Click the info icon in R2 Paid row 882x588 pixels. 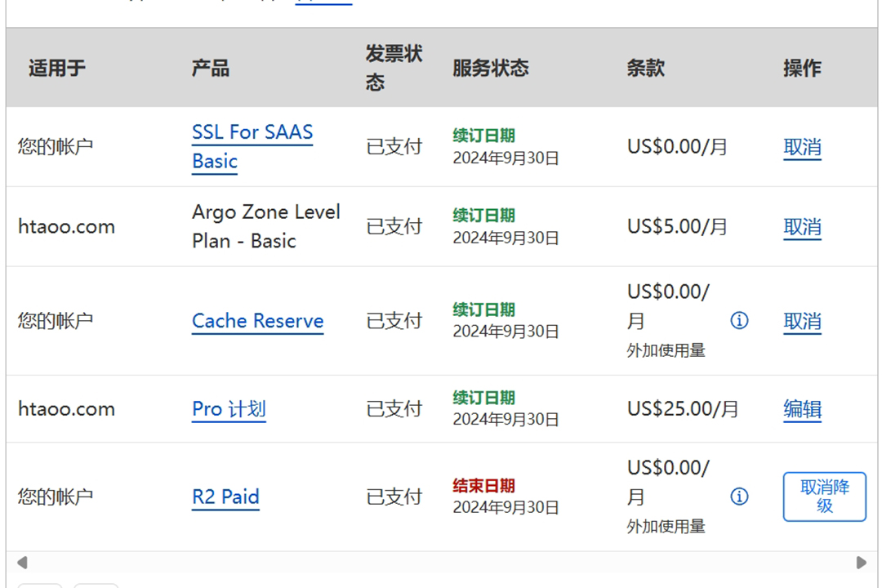tap(739, 497)
